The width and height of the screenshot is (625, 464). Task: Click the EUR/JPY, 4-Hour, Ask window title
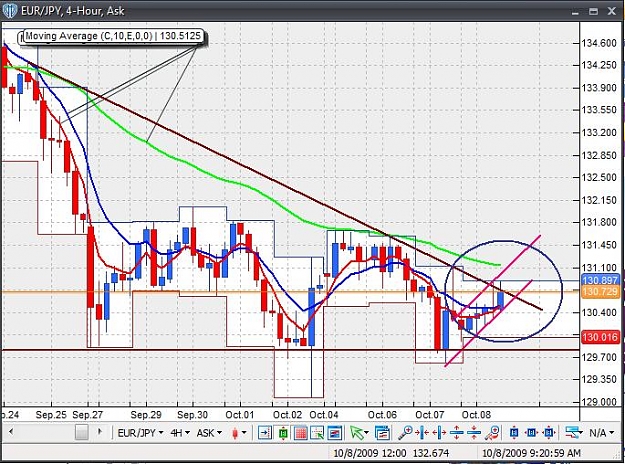click(x=73, y=11)
